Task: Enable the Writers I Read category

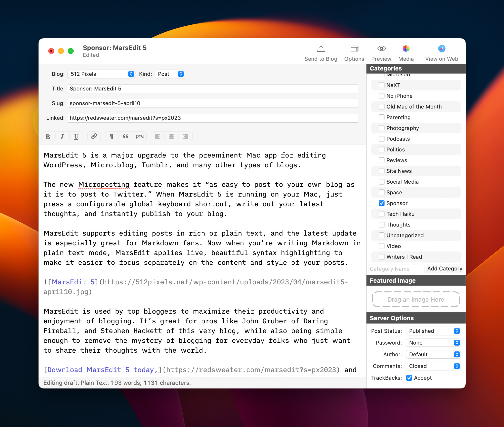Action: pyautogui.click(x=382, y=257)
